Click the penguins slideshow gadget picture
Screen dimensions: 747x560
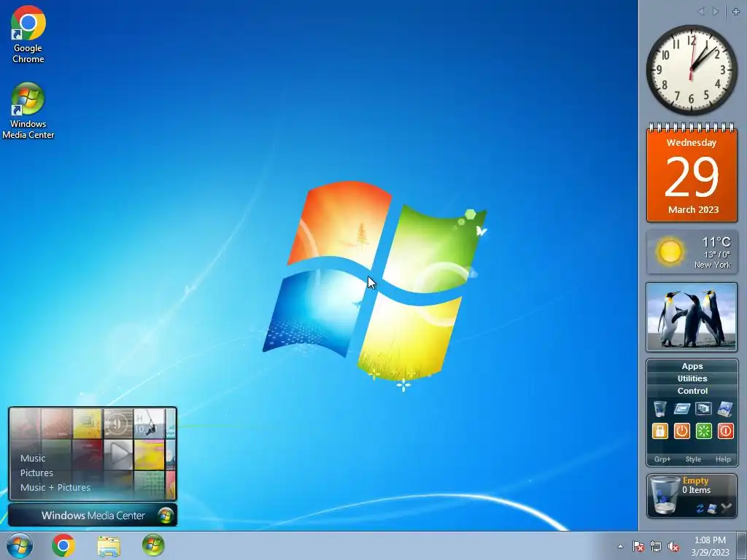[x=692, y=317]
